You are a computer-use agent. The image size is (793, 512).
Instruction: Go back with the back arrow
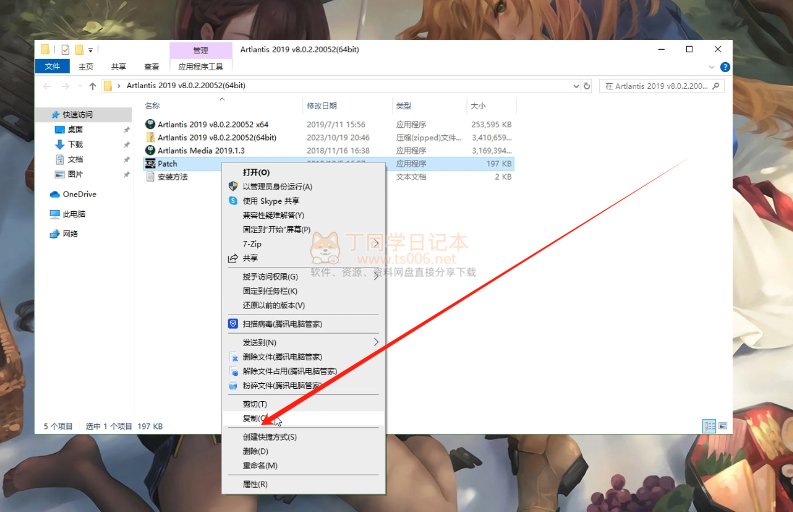47,87
